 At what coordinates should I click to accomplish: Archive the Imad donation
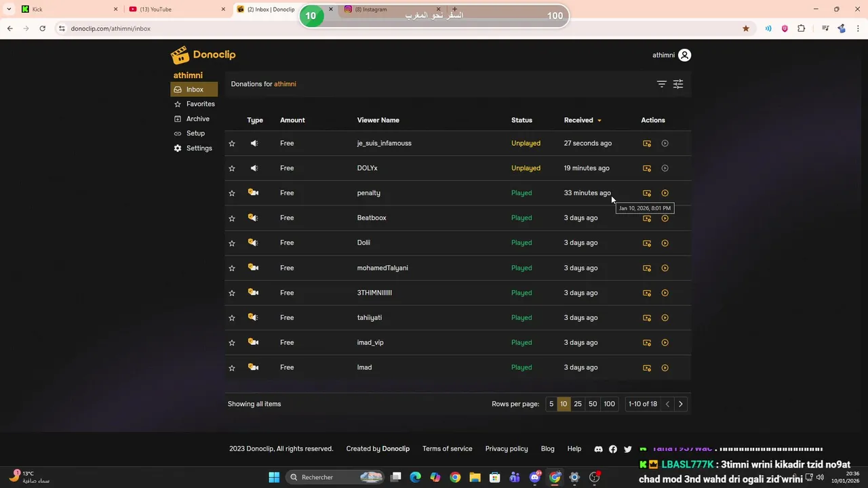coord(647,367)
